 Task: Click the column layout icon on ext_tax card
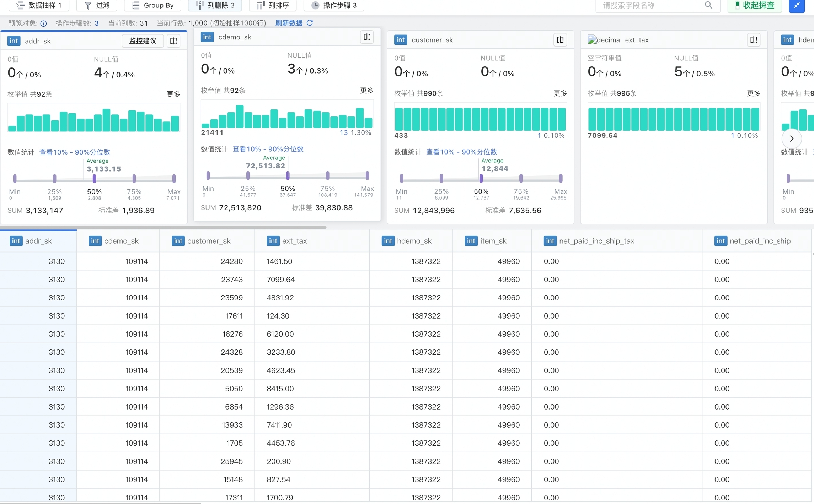(754, 40)
